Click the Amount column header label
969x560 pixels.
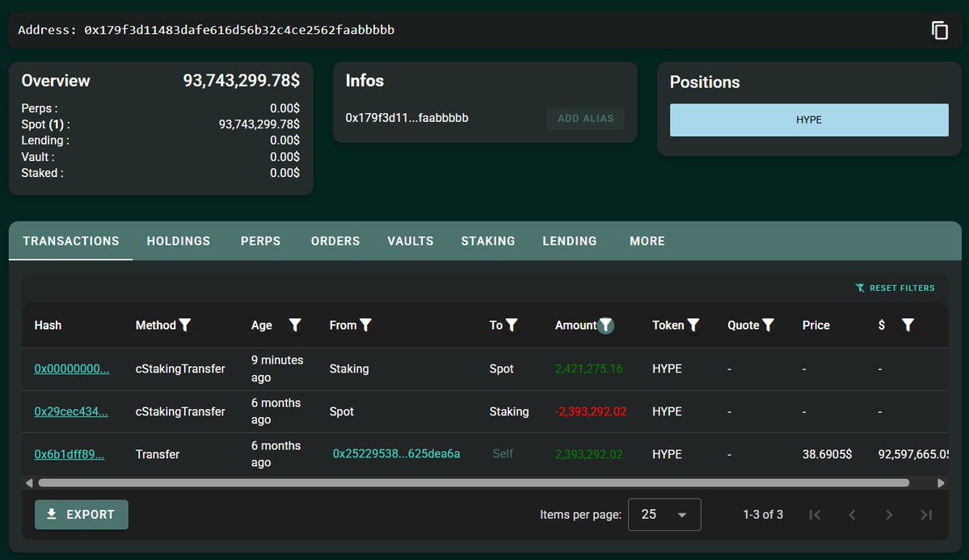[575, 325]
